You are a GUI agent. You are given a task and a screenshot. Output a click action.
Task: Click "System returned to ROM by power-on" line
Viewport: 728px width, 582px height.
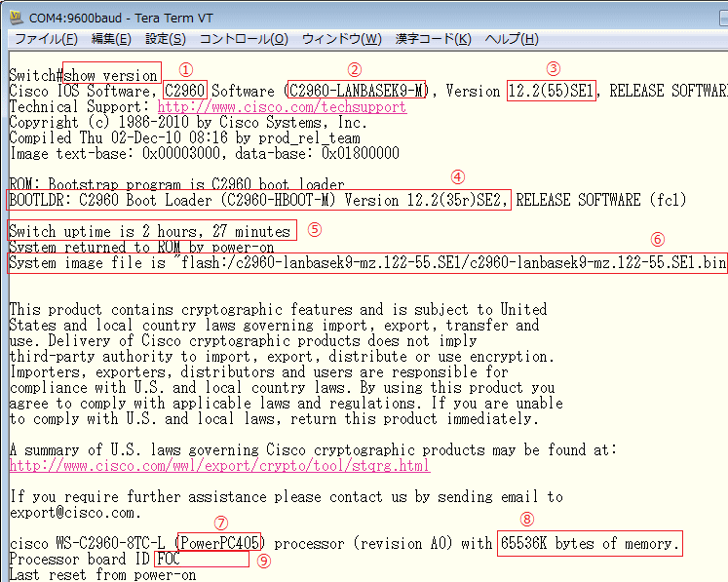click(141, 247)
